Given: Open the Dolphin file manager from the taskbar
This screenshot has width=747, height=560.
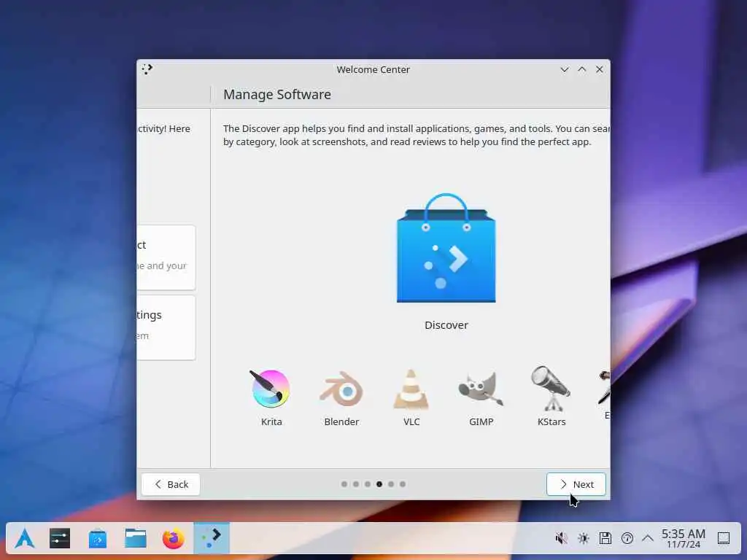Looking at the screenshot, I should click(135, 539).
